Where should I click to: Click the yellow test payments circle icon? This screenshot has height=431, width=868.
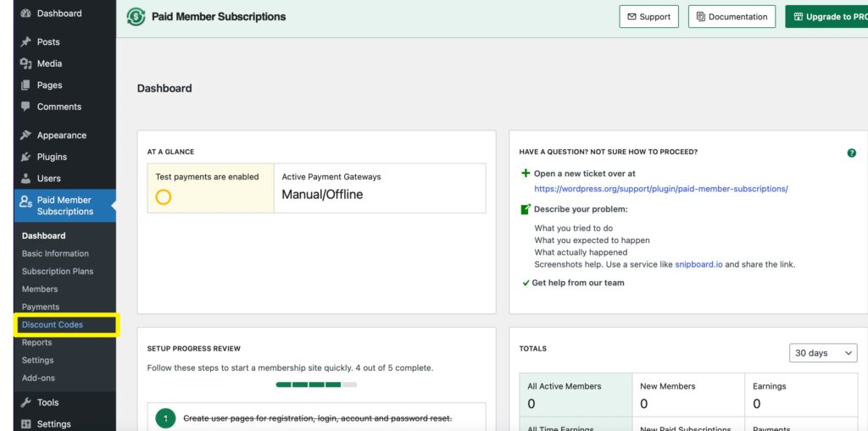tap(164, 197)
